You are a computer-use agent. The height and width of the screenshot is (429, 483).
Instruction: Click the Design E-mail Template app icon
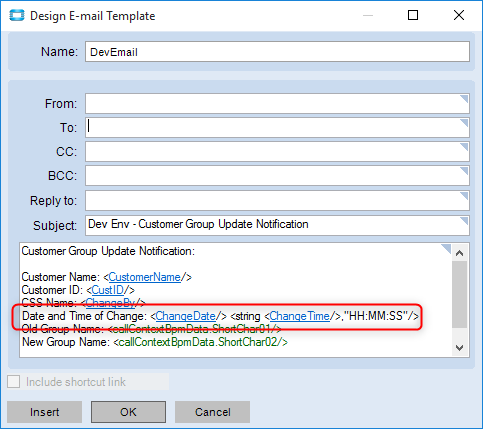coord(17,16)
